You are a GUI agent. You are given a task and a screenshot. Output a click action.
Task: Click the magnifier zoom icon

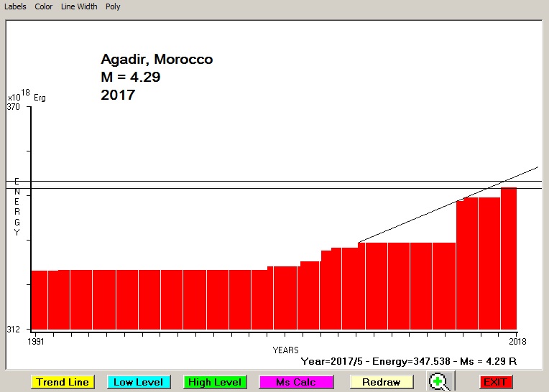pyautogui.click(x=438, y=382)
